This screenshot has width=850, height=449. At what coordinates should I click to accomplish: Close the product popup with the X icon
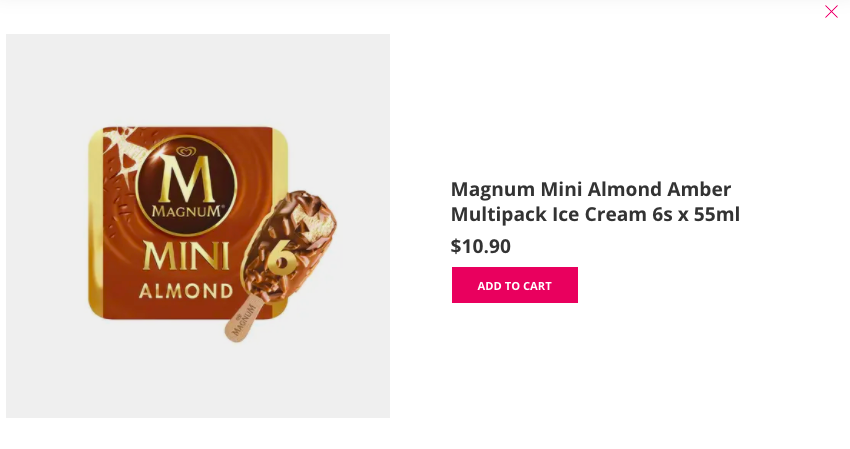click(831, 11)
